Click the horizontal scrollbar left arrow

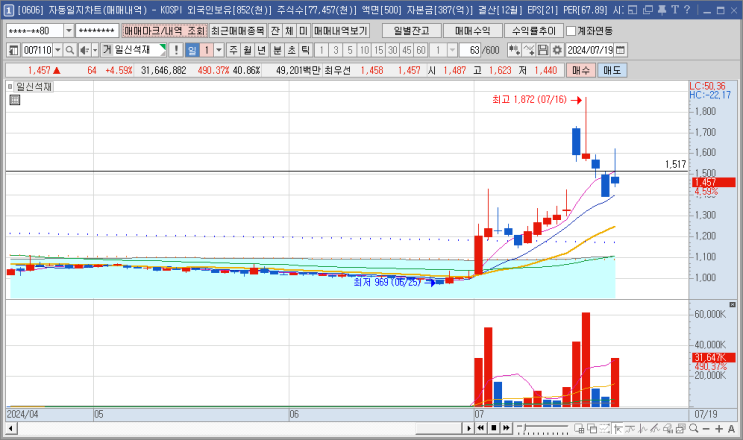pos(11,429)
